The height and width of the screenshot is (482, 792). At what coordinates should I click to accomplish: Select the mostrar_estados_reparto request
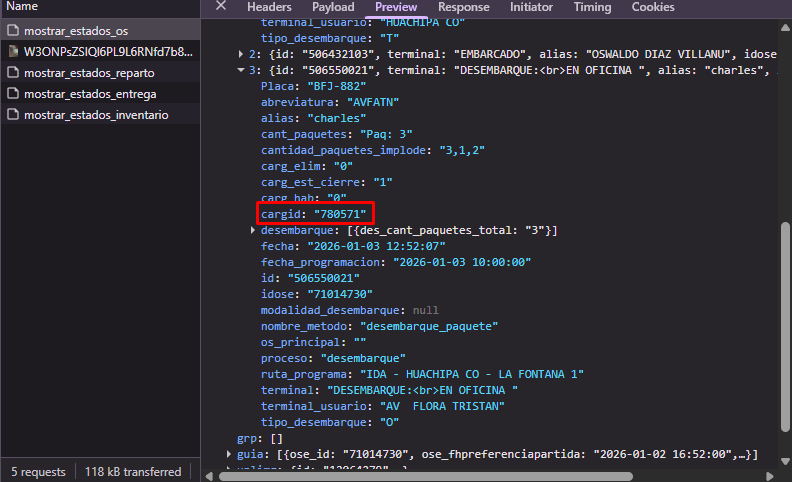(x=89, y=73)
